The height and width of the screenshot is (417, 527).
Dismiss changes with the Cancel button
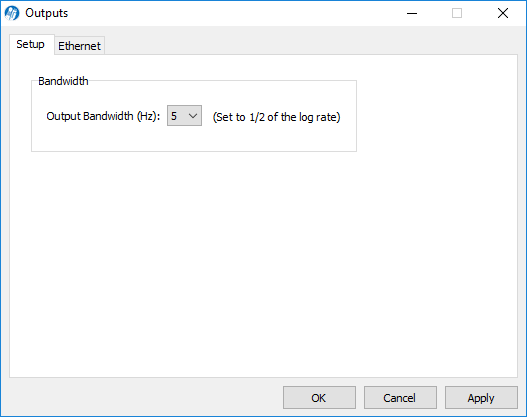400,398
